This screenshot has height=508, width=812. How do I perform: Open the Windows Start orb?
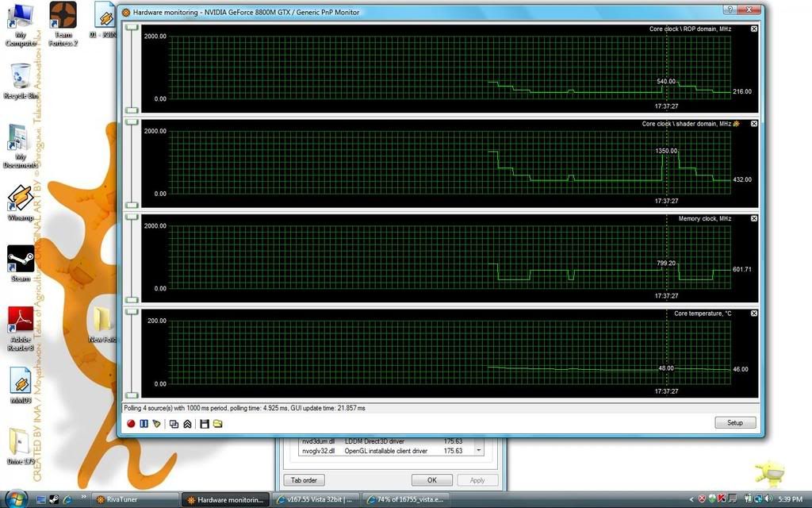coord(16,498)
